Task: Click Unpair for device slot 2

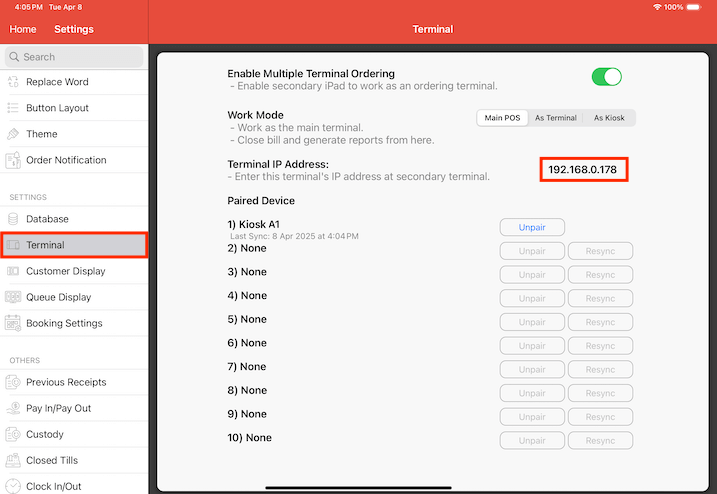Action: pyautogui.click(x=532, y=251)
